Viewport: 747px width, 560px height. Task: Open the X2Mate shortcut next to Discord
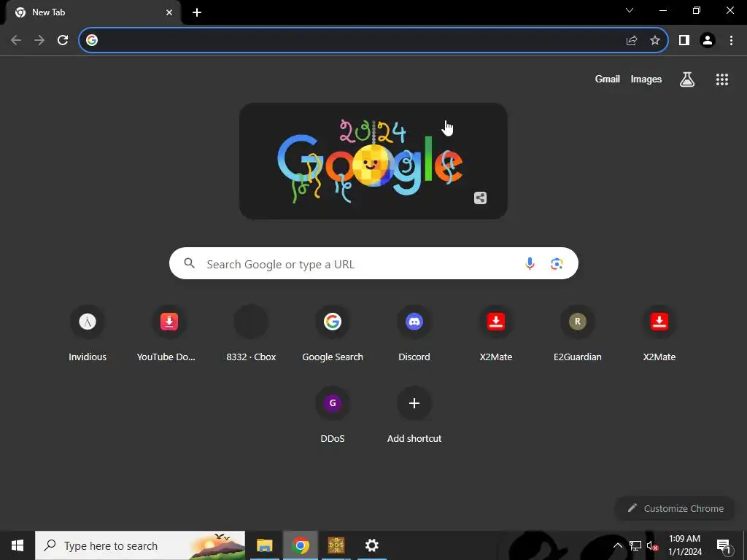click(x=496, y=333)
